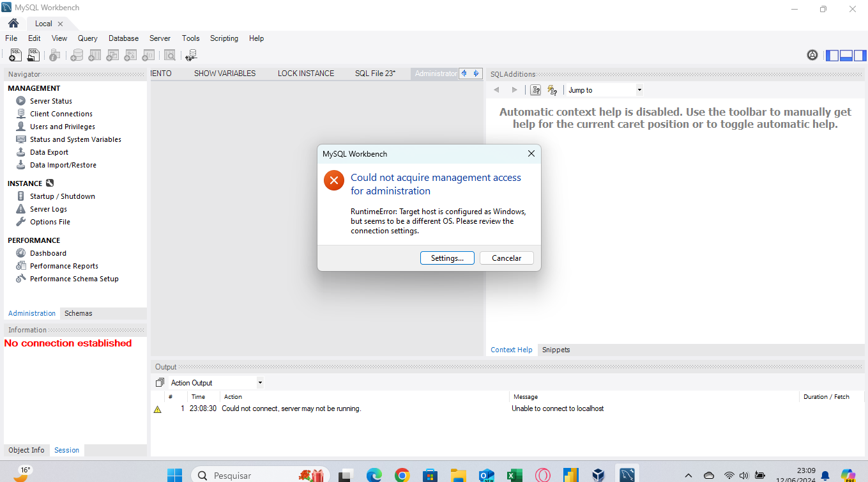Open Workbench preferences gear icon
The width and height of the screenshot is (868, 482).
pos(812,55)
